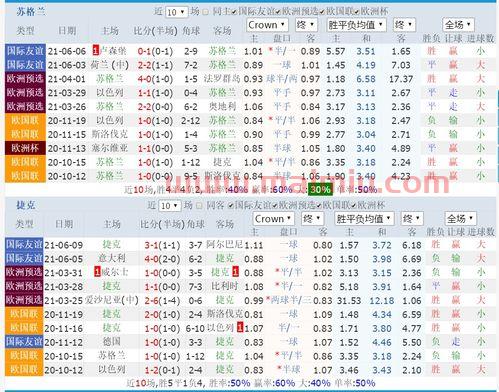The height and width of the screenshot is (392, 499).
Task: Click home team 卢森堡 in 21-06-06 row
Action: click(113, 51)
